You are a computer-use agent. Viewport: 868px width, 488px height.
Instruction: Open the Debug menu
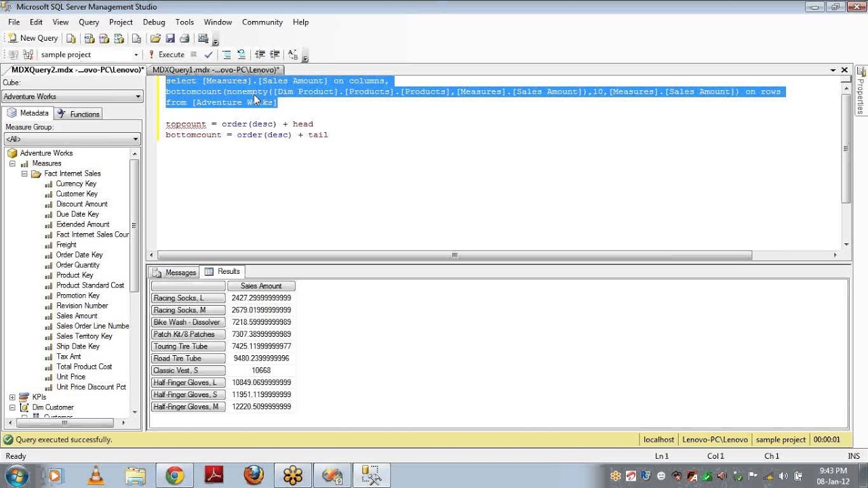[154, 22]
